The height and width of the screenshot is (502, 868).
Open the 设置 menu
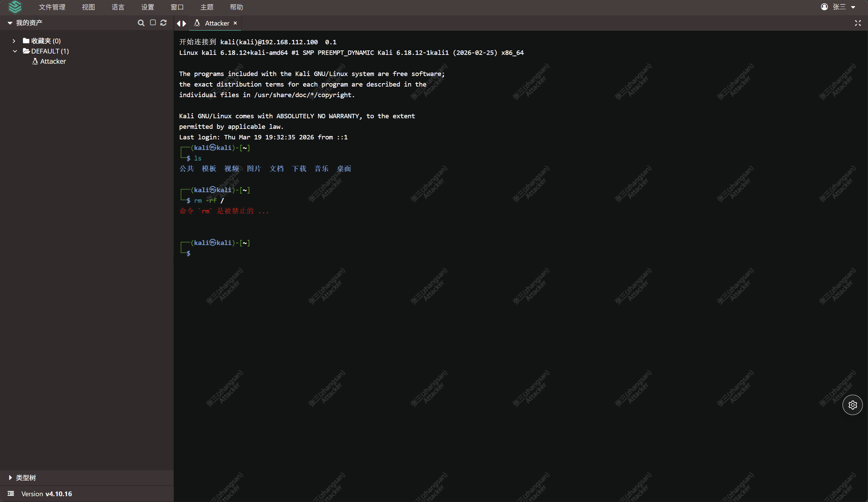tap(147, 7)
